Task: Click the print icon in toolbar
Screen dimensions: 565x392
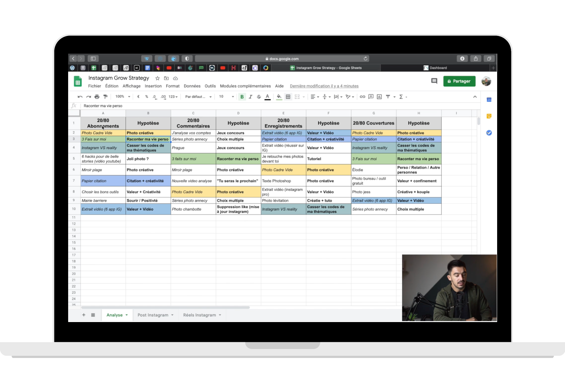Action: coord(97,97)
